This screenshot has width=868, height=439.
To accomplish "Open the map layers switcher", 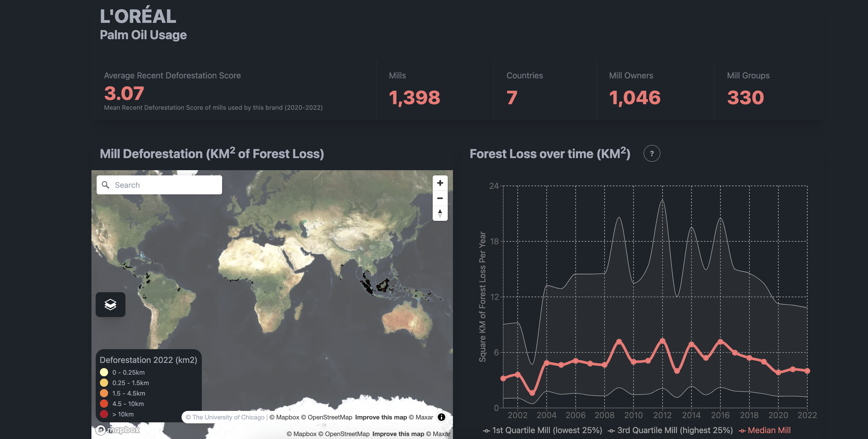I will pyautogui.click(x=110, y=304).
